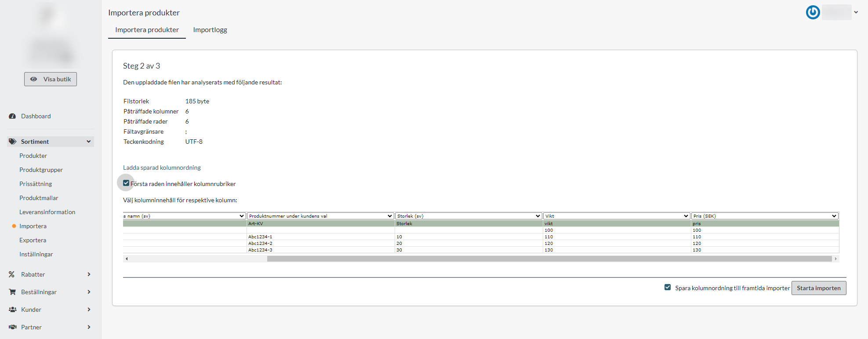Open the Produktnummer under kundens val dropdown
Image resolution: width=868 pixels, height=339 pixels.
[x=320, y=216]
